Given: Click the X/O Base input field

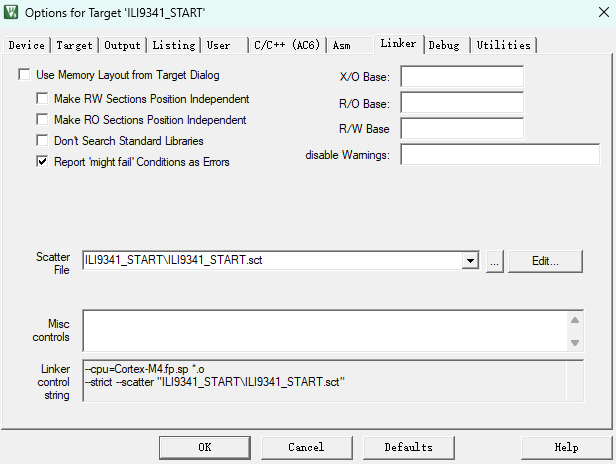Looking at the screenshot, I should pos(462,76).
